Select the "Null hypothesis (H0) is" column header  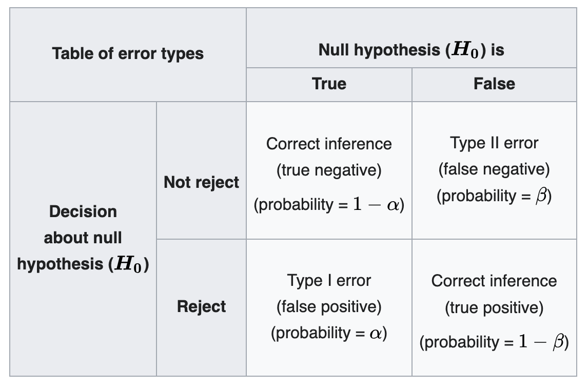411,50
